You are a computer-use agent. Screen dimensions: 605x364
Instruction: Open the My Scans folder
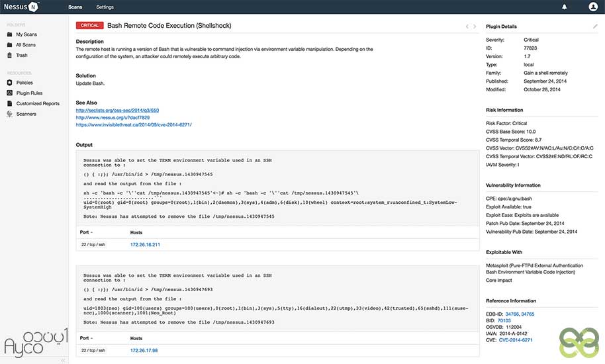(x=26, y=34)
